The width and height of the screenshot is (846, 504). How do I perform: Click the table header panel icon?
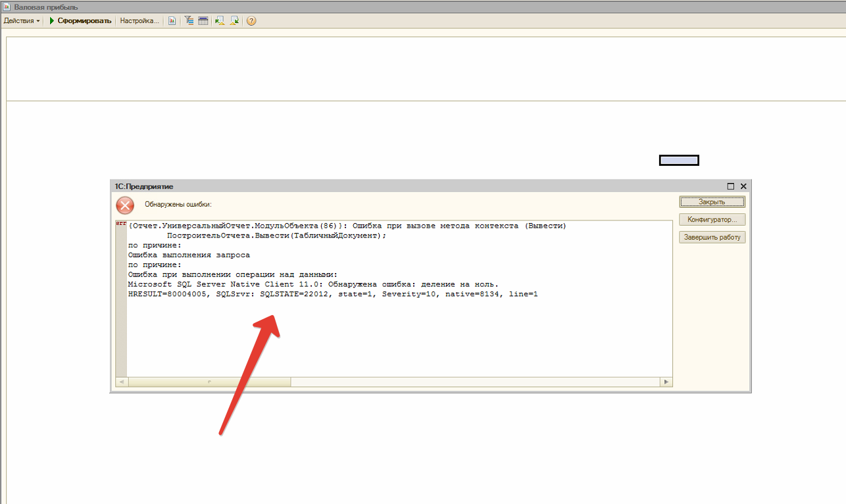203,21
